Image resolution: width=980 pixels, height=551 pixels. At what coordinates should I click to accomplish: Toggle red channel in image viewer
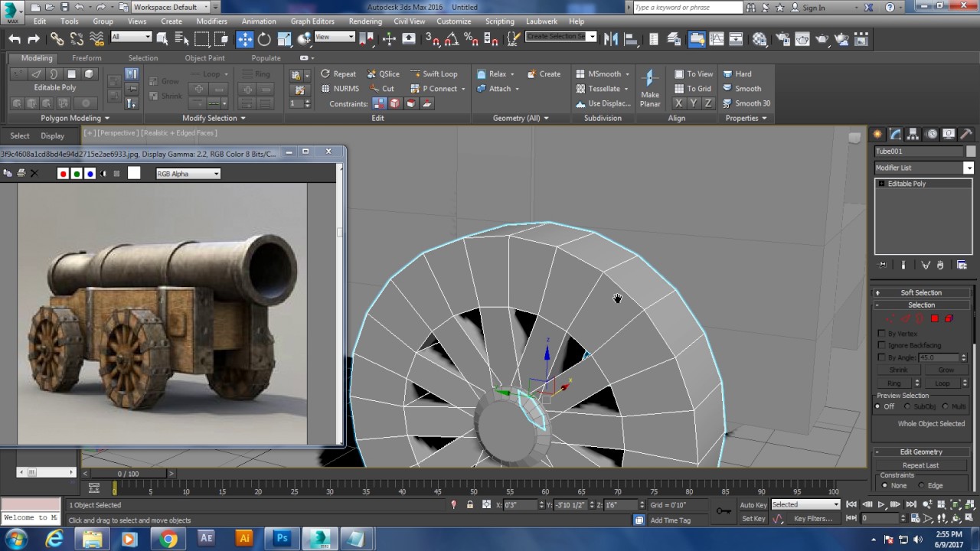pos(63,174)
